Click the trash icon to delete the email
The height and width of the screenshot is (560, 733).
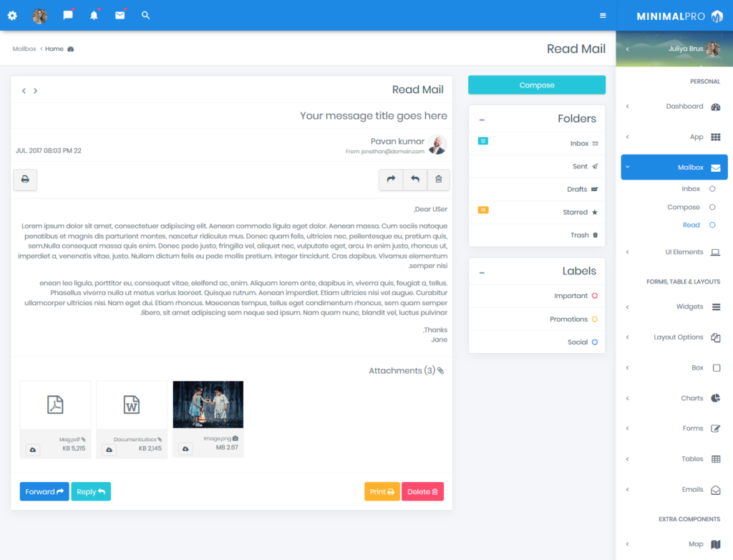(438, 180)
